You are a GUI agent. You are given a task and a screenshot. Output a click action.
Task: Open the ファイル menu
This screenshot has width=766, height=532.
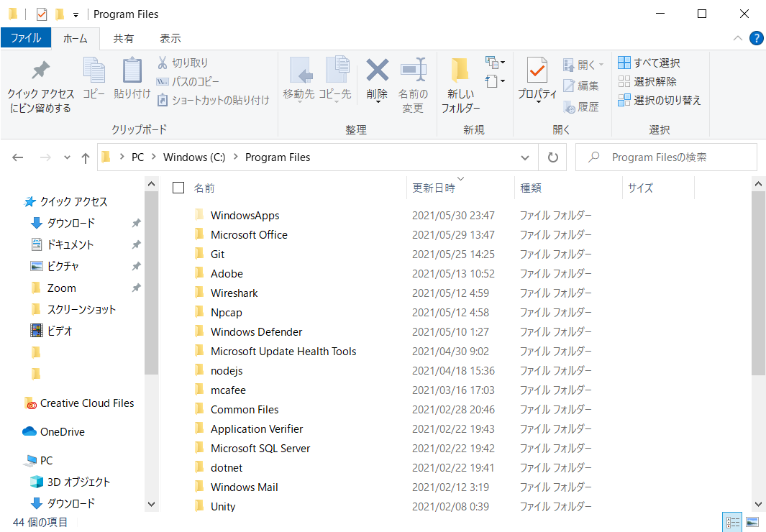coord(26,38)
